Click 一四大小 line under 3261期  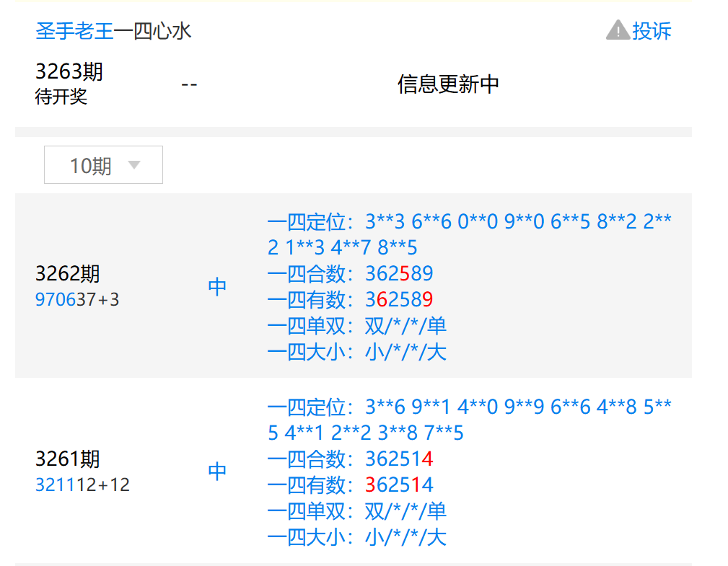pyautogui.click(x=356, y=537)
